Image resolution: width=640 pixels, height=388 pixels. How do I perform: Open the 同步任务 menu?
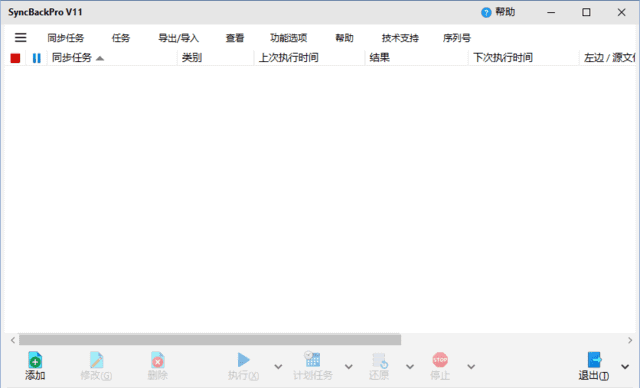point(66,38)
